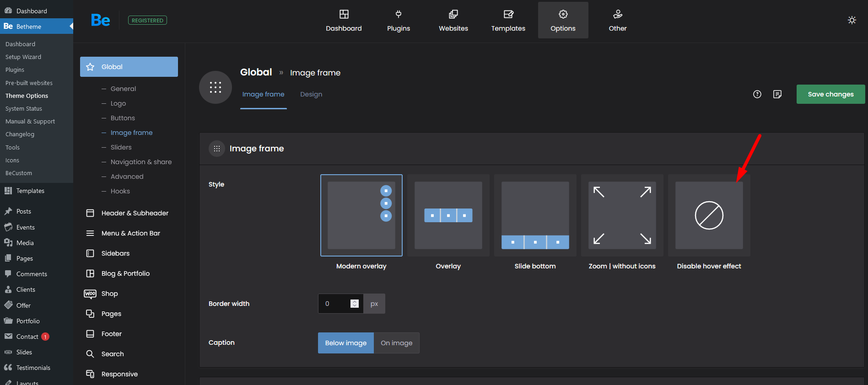Select Zoom without icons style
Image resolution: width=868 pixels, height=385 pixels.
pos(622,215)
